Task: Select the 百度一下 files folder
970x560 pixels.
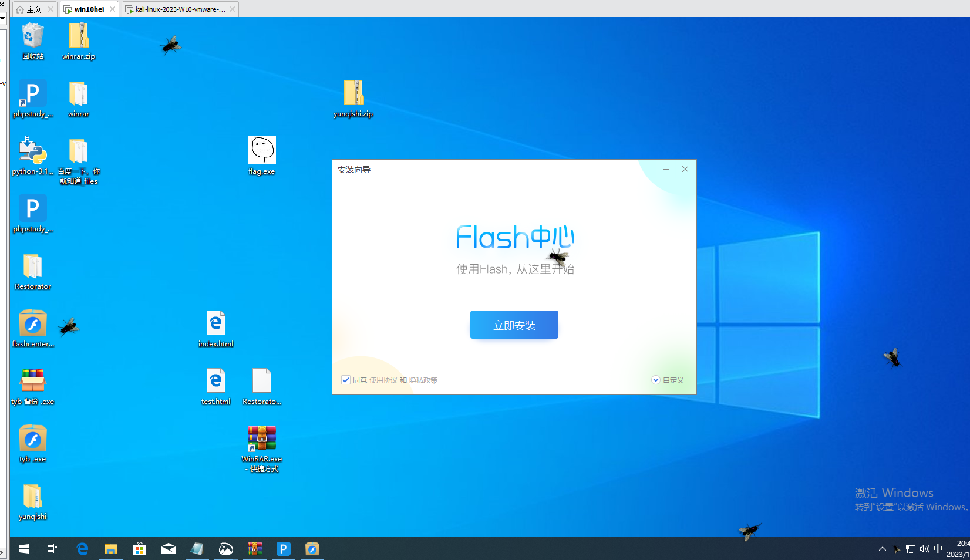Action: point(79,161)
